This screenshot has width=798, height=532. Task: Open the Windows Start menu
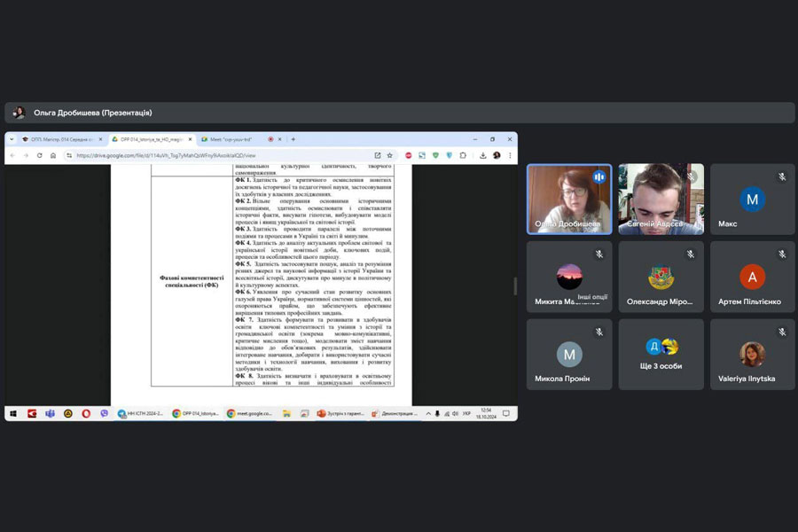[13, 413]
